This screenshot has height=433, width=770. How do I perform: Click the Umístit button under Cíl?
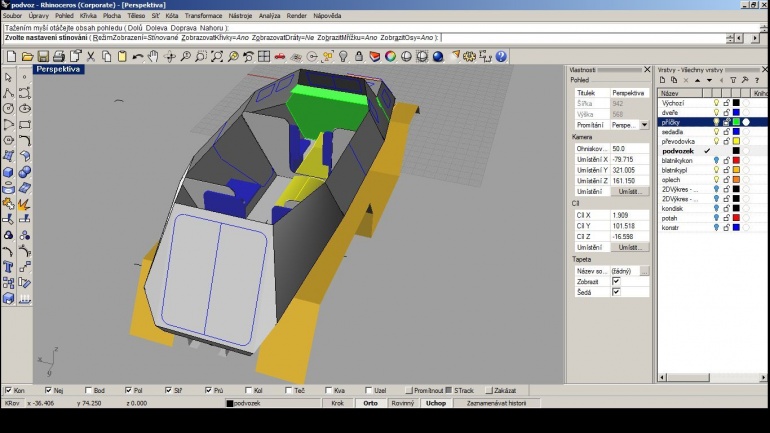pyautogui.click(x=630, y=247)
